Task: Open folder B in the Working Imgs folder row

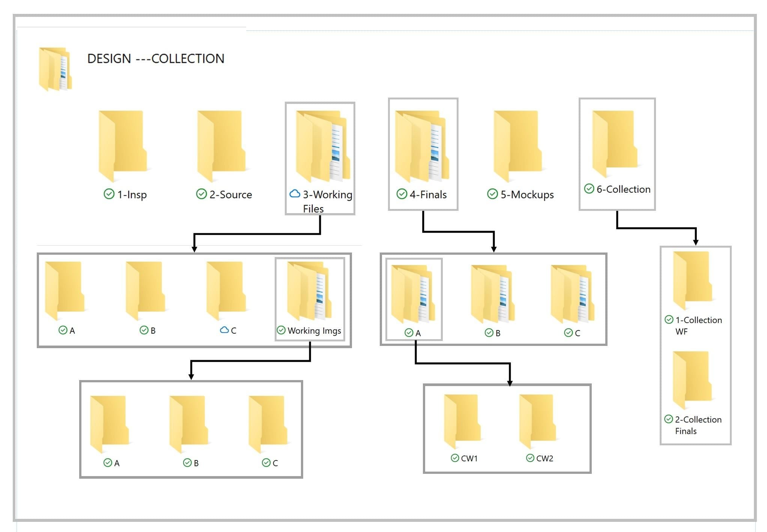Action: click(x=146, y=291)
